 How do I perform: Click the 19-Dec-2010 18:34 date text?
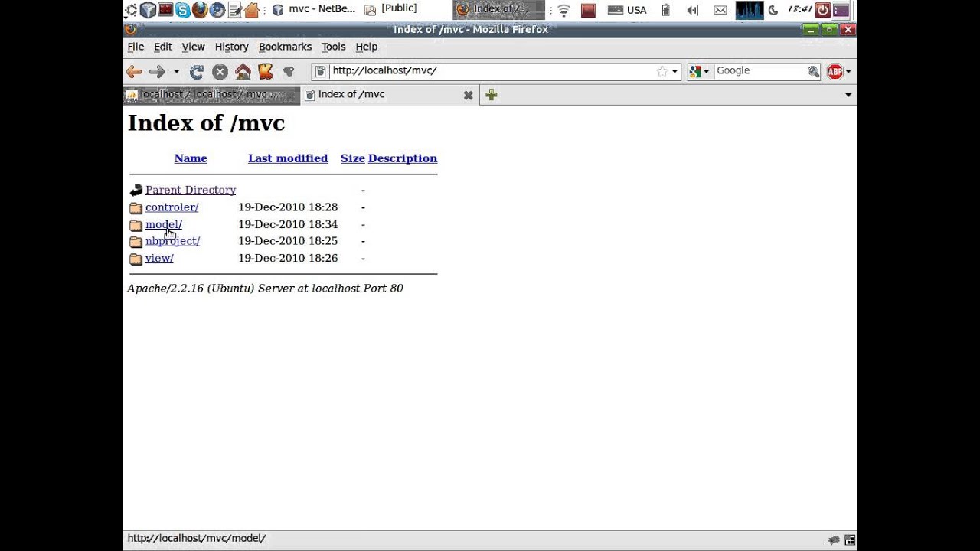point(288,224)
